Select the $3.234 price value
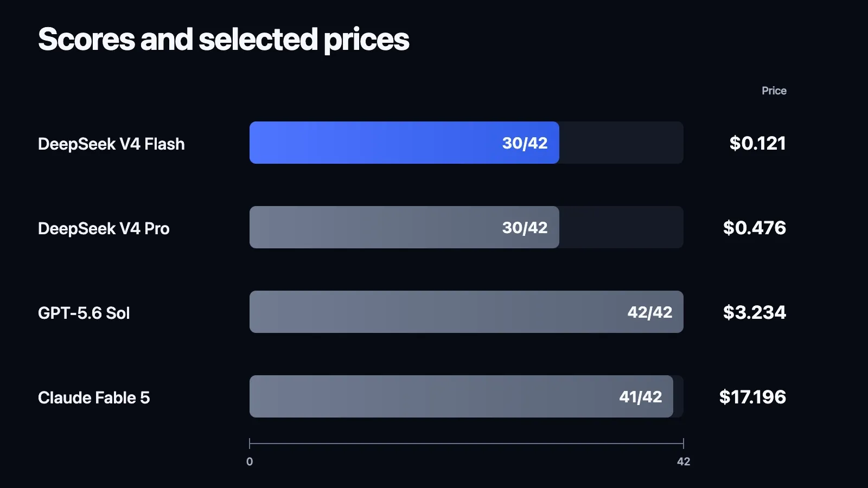 [x=754, y=312]
